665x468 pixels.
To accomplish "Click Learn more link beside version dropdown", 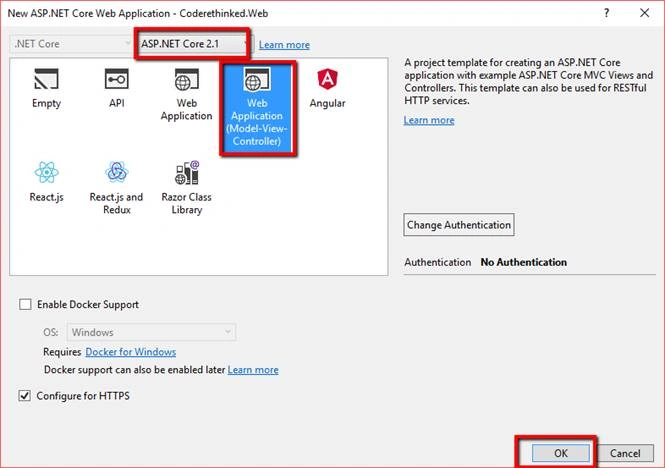I will [284, 45].
